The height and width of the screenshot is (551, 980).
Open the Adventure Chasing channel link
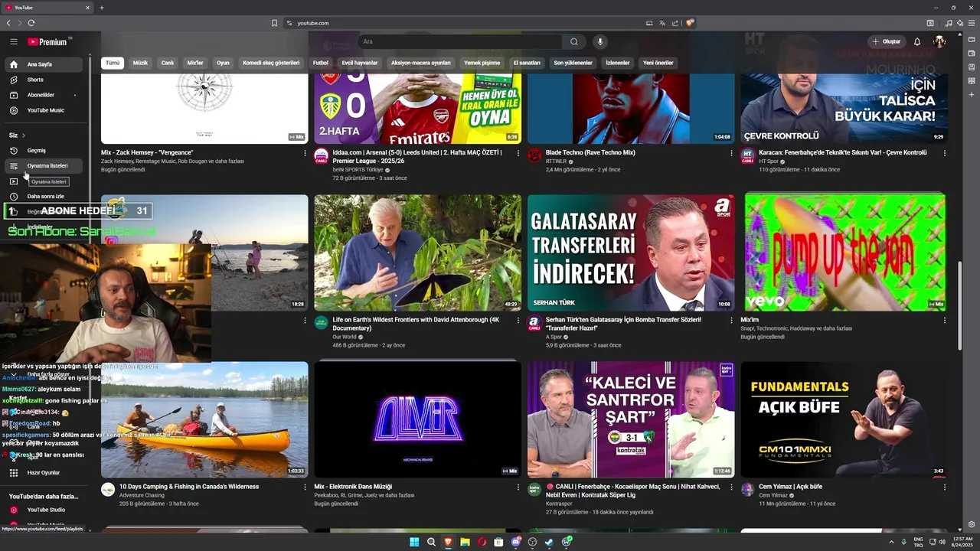pos(142,495)
